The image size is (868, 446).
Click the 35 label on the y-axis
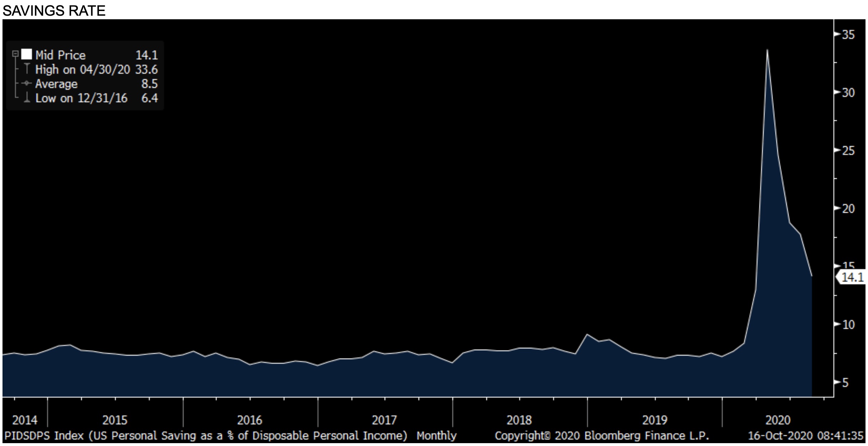coord(848,35)
